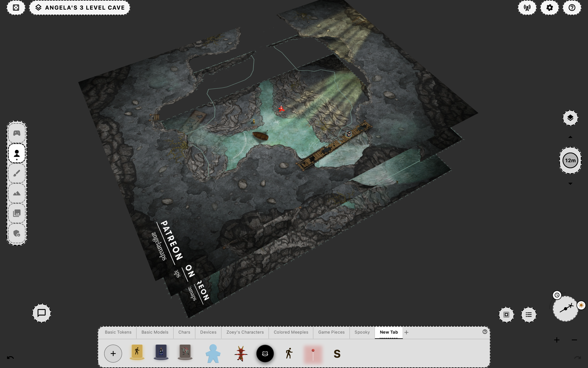Viewport: 588px width, 368px height.
Task: Click the red devil creature token
Action: point(241,353)
